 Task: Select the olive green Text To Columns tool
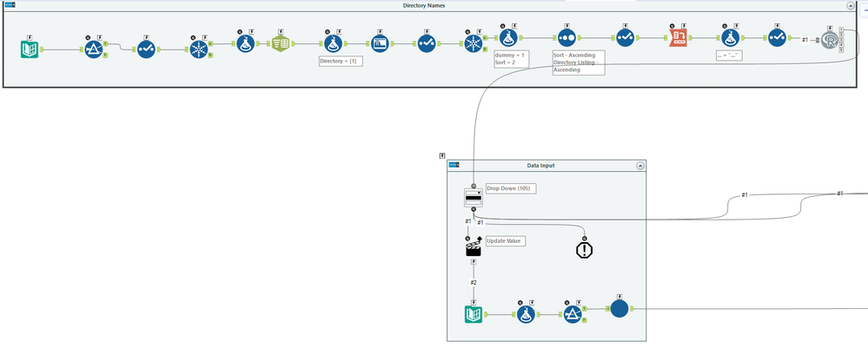tap(281, 43)
